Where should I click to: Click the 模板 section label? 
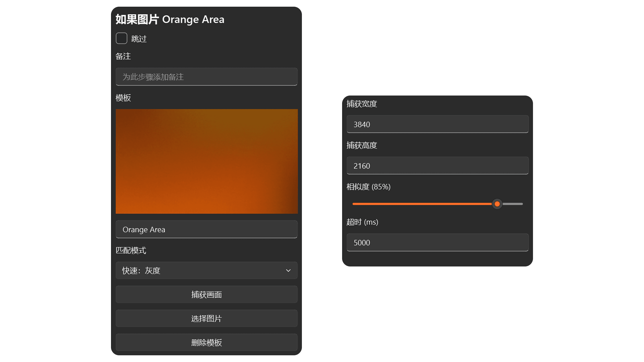[x=123, y=98]
